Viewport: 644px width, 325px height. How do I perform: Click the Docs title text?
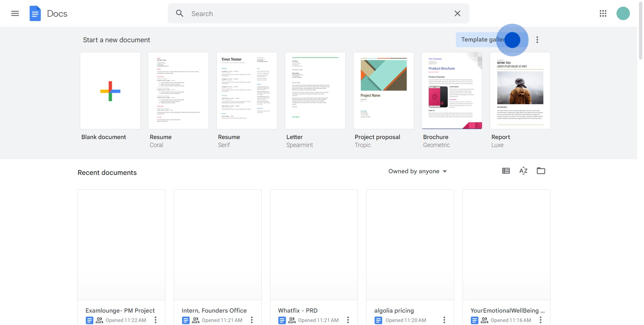(x=57, y=13)
